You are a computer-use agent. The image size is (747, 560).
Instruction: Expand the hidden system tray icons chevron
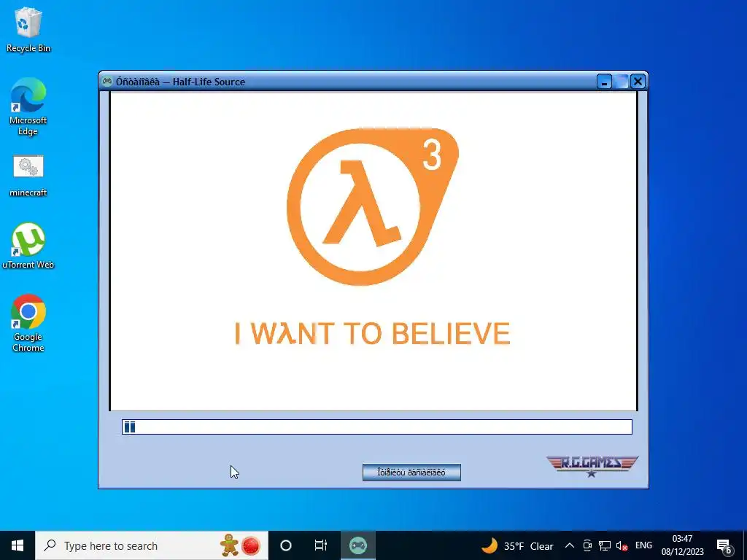[x=569, y=545]
